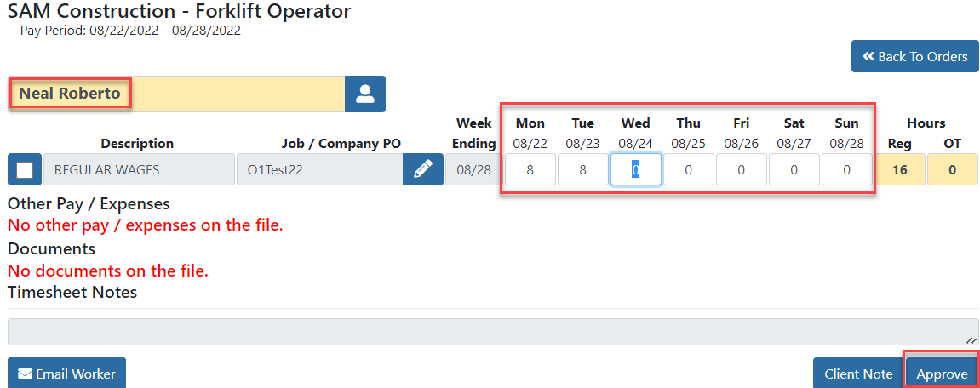Click the pencil edit icon beside O1Test22
The image size is (980, 388).
(422, 169)
